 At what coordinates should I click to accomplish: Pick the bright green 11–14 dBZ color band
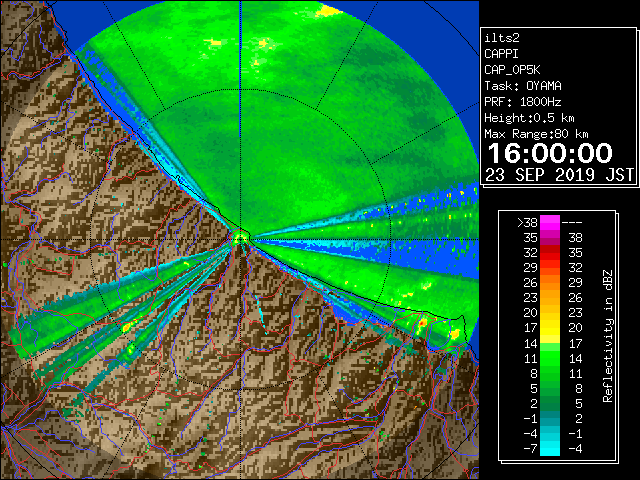550,358
